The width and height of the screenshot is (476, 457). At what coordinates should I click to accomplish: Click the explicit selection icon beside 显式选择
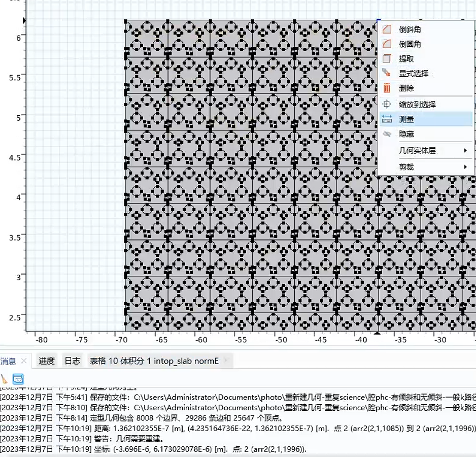click(387, 73)
